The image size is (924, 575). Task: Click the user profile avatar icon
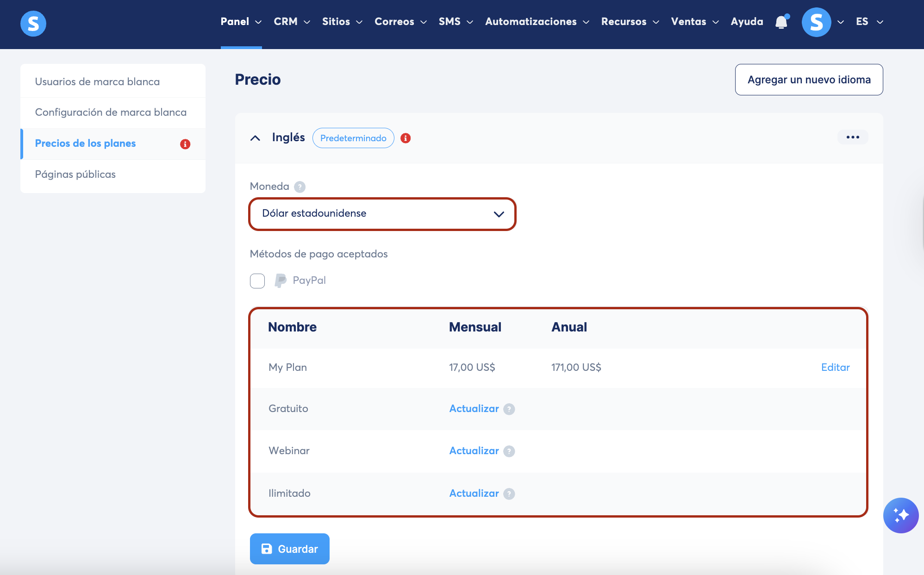coord(816,22)
